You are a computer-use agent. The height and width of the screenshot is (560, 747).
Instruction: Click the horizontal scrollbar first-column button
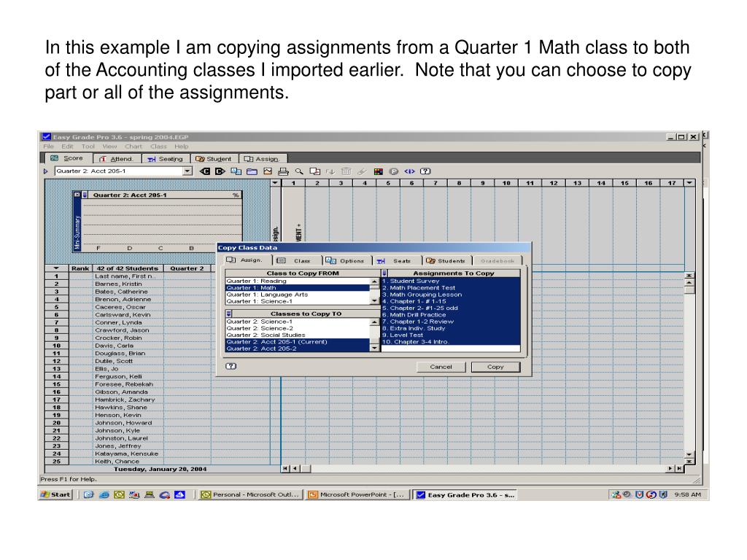(x=285, y=469)
